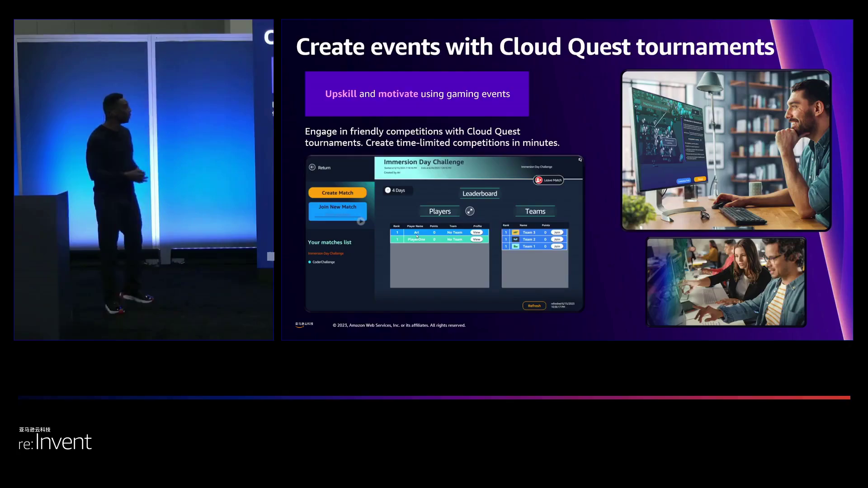Join Team 3
This screenshot has width=868, height=488.
tap(557, 232)
